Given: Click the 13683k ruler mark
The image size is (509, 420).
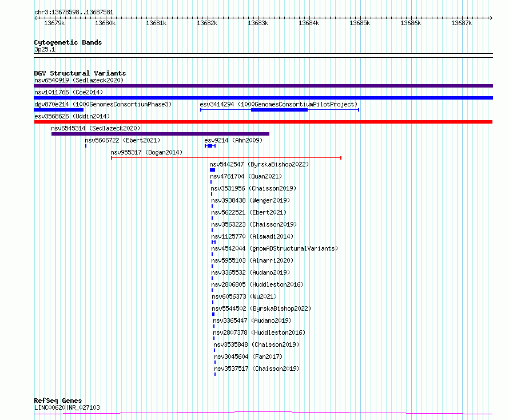Looking at the screenshot, I should pos(258,23).
